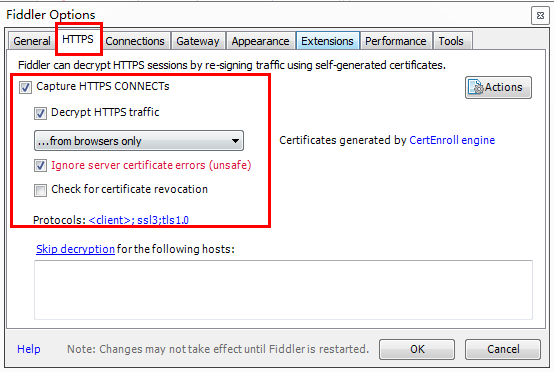The image size is (554, 372).
Task: Expand dropdown via its arrow button
Action: point(235,141)
